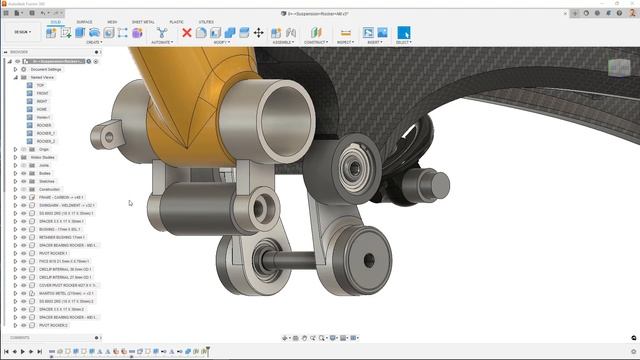This screenshot has width=640, height=360.
Task: Switch to the Mesh tab
Action: [112, 22]
